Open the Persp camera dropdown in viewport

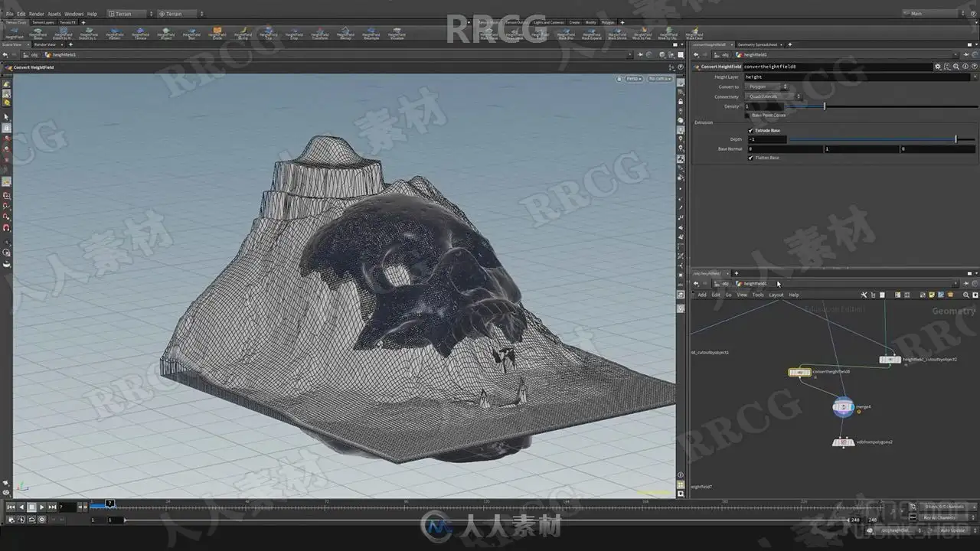633,79
